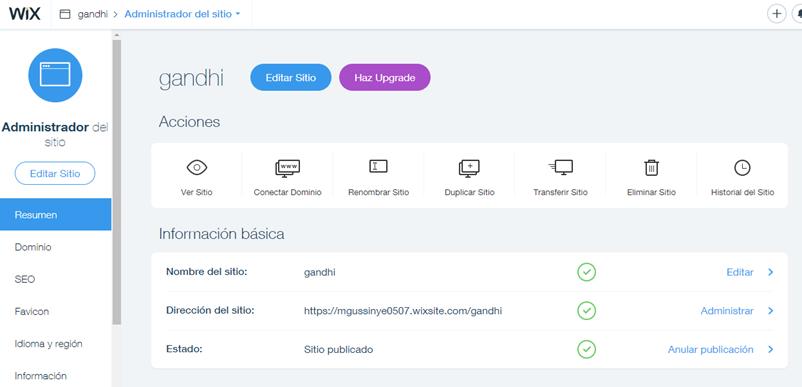Click the gandhi site name value
The image size is (802, 387).
320,272
